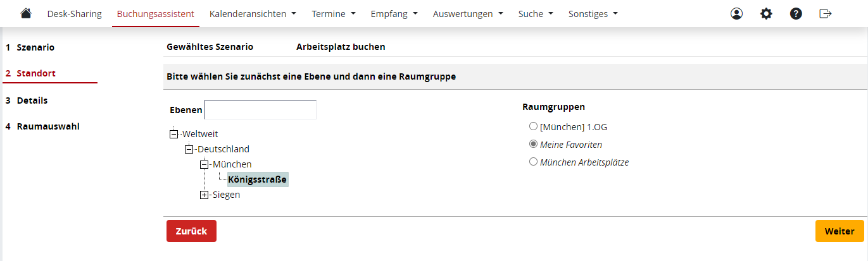Collapse the Deutschland tree node
868x261 pixels.
click(189, 149)
